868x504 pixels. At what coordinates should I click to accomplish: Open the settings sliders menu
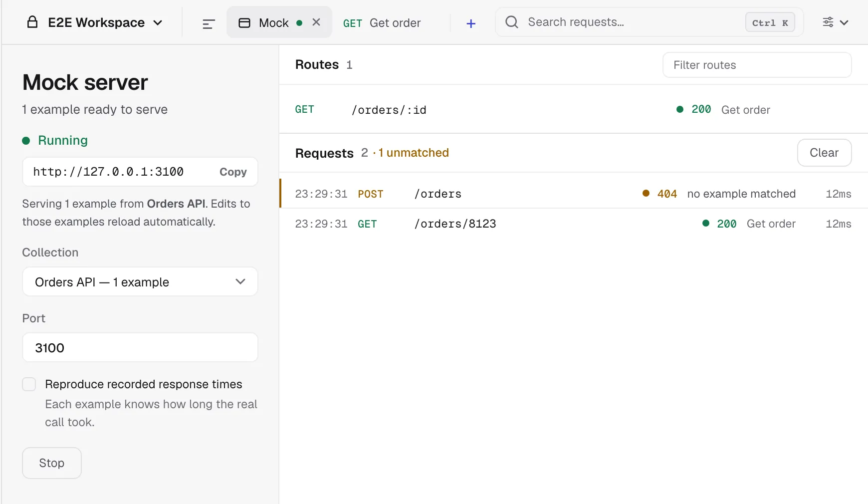pos(835,22)
